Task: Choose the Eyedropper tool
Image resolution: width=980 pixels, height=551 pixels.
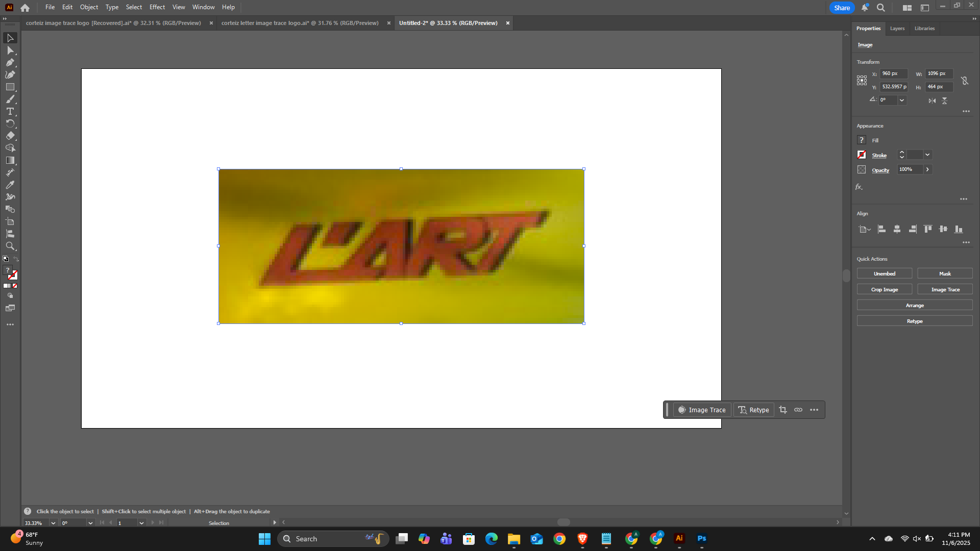Action: point(10,185)
